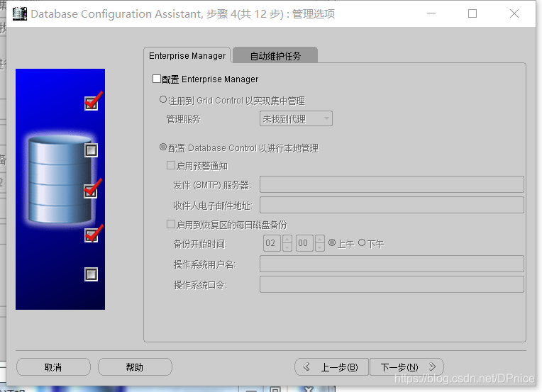Click the 发件 (SMTP) 服务器 input field
This screenshot has height=392, width=542.
[x=392, y=184]
